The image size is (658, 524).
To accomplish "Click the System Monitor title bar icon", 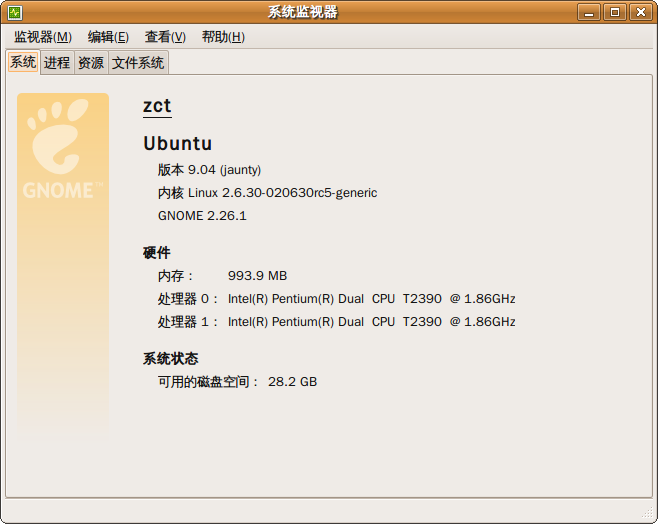I will [x=15, y=13].
